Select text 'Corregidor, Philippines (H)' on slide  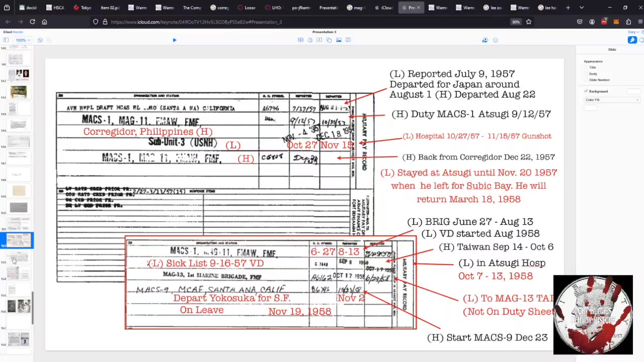coord(148,131)
